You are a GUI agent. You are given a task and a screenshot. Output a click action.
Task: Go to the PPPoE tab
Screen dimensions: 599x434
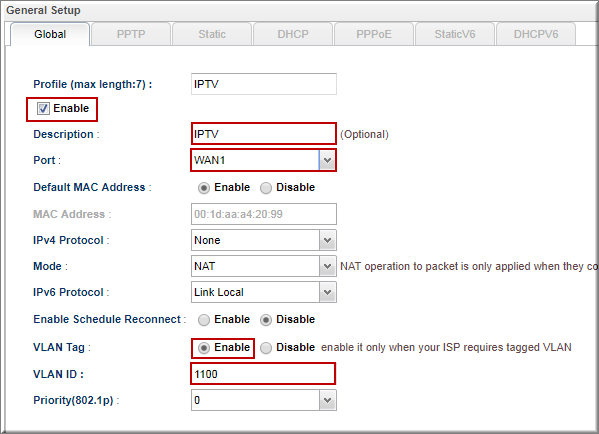[x=374, y=34]
